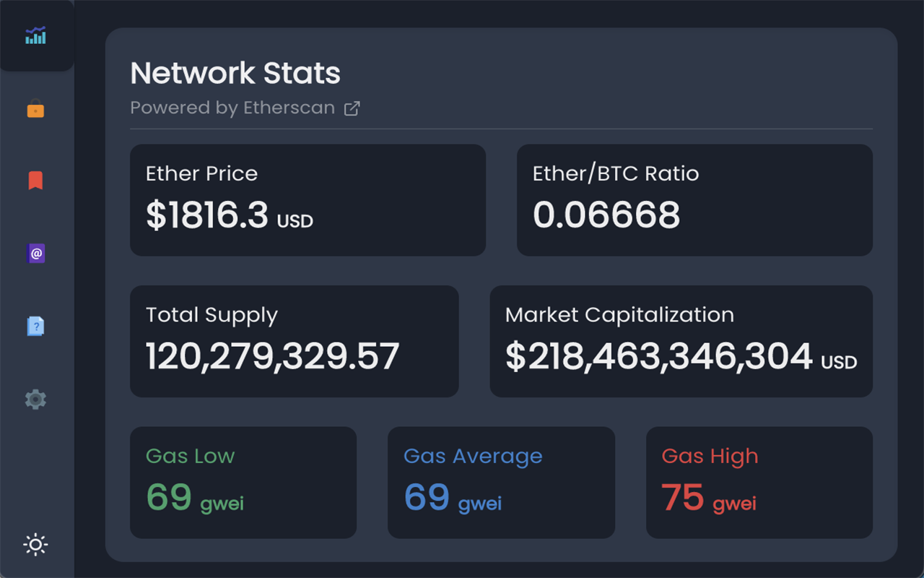The width and height of the screenshot is (924, 578).
Task: Open saved items via the red bookmark icon
Action: click(x=36, y=181)
